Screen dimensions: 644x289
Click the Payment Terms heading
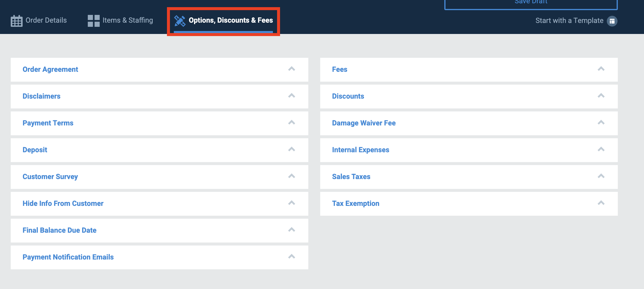coord(48,123)
